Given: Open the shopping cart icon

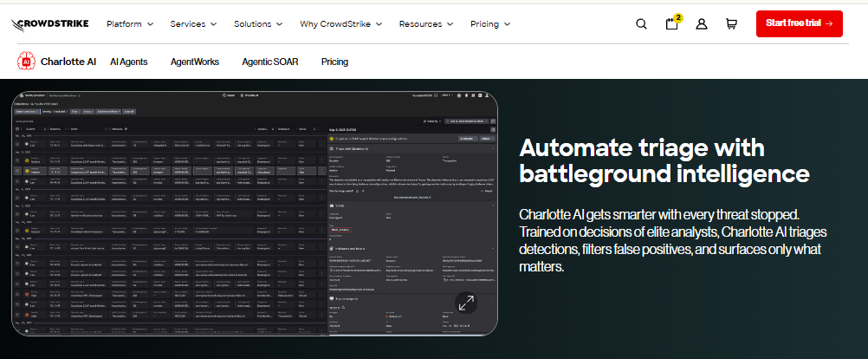Looking at the screenshot, I should coord(731,23).
